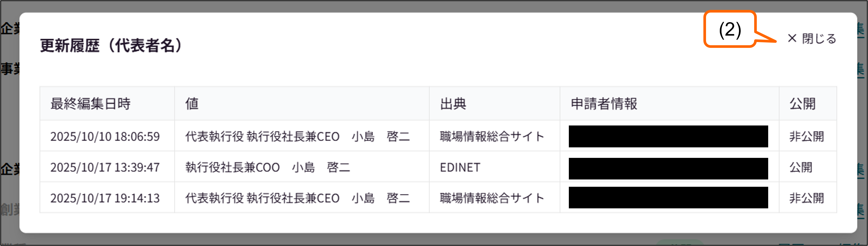Select the row dated 2025/10/17 19:14:13
This screenshot has height=246, width=868.
(x=105, y=198)
